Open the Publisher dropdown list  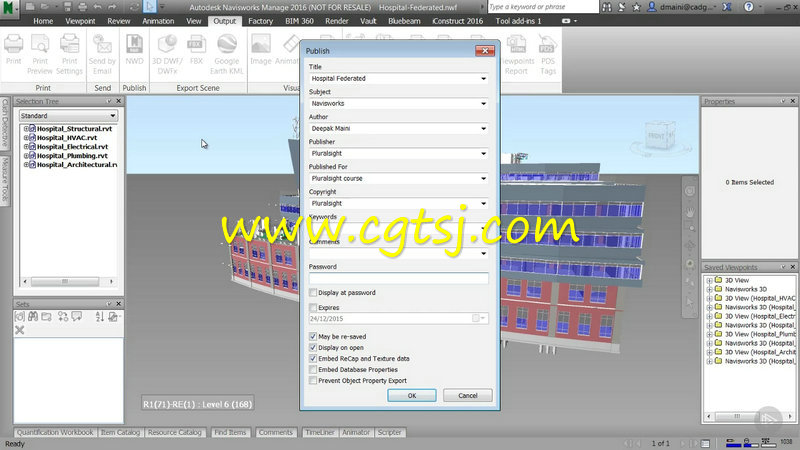[x=483, y=154]
